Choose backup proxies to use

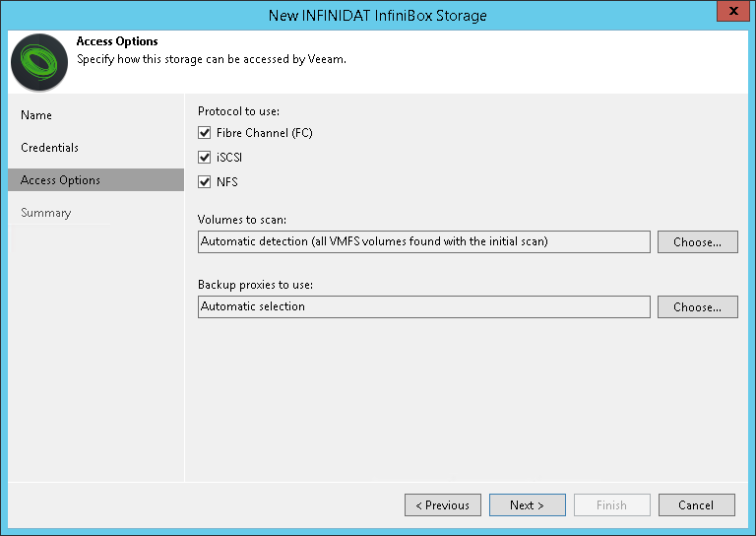697,306
